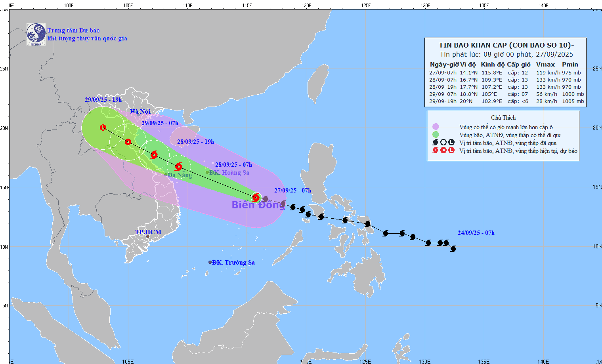
Task: Click the Hà Nội city label
Action: [x=141, y=111]
